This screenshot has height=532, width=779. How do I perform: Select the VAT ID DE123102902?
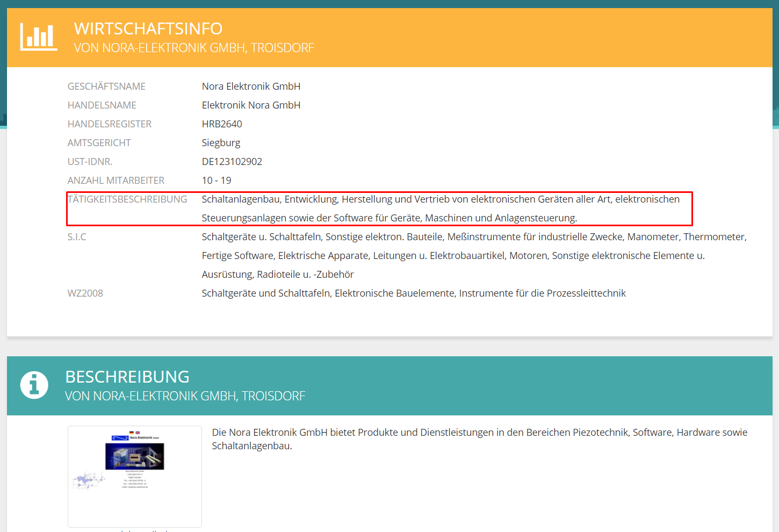click(x=232, y=162)
